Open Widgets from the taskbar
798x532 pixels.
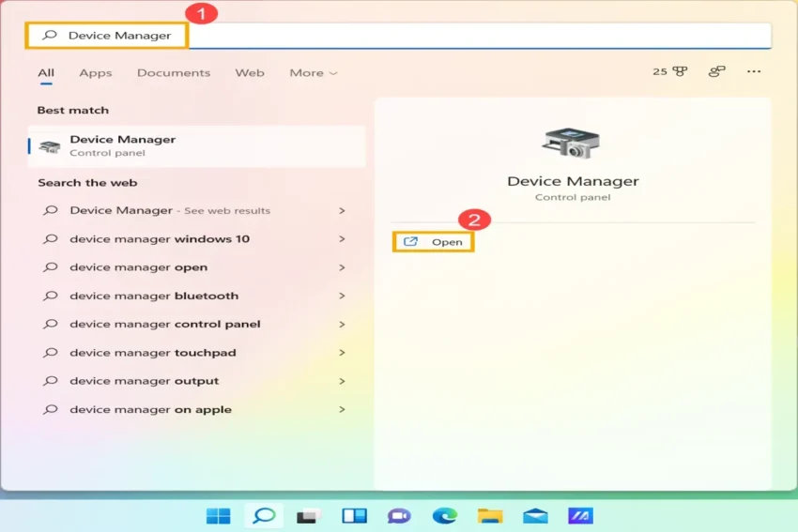click(354, 516)
